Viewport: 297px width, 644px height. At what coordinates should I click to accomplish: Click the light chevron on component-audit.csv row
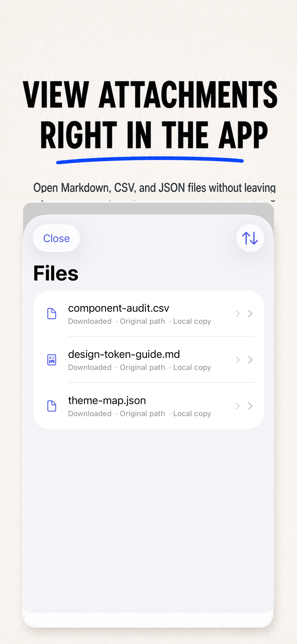[x=238, y=313]
